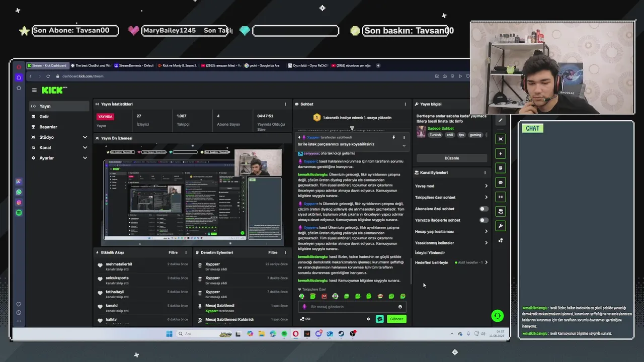Click the Düzenle button
This screenshot has width=644, height=362.
[451, 158]
